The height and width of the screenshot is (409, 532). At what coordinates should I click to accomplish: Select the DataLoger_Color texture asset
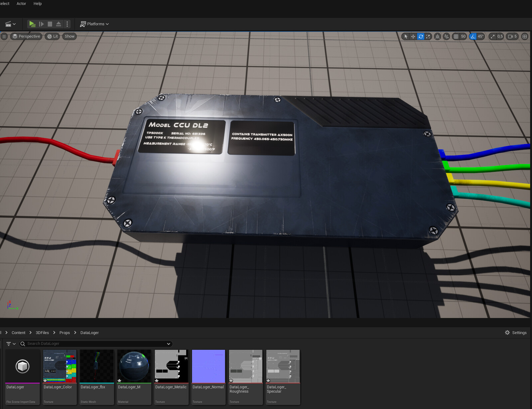60,377
